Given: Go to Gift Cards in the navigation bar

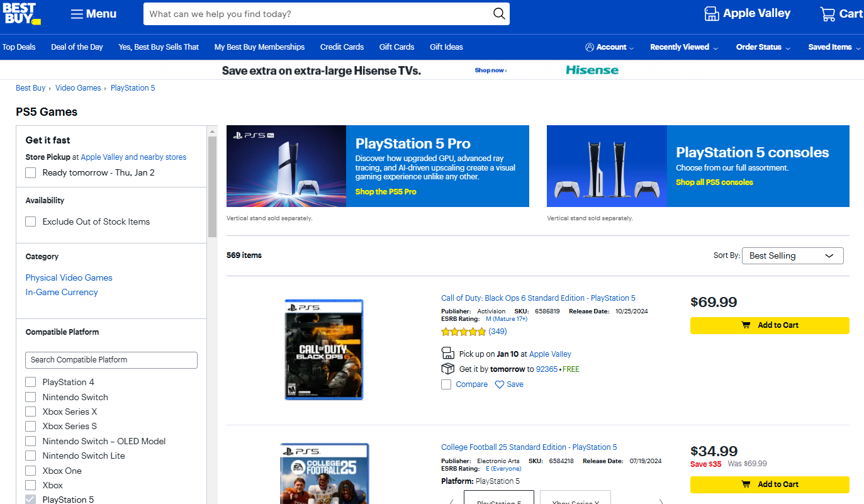Looking at the screenshot, I should (396, 47).
